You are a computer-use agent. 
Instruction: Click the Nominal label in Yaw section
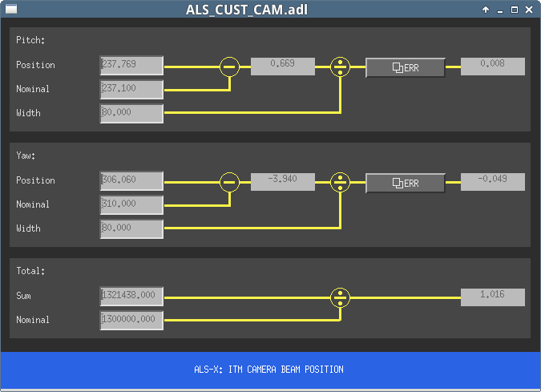click(33, 204)
